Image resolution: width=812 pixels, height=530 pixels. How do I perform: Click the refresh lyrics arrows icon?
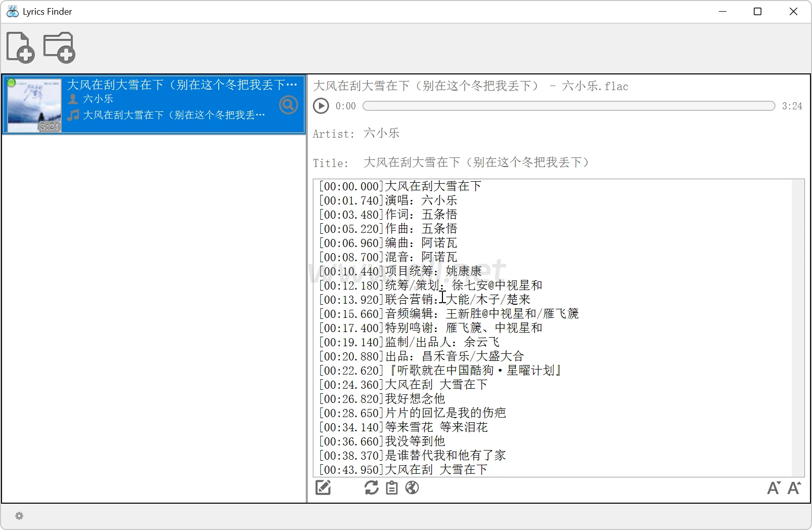coord(371,487)
